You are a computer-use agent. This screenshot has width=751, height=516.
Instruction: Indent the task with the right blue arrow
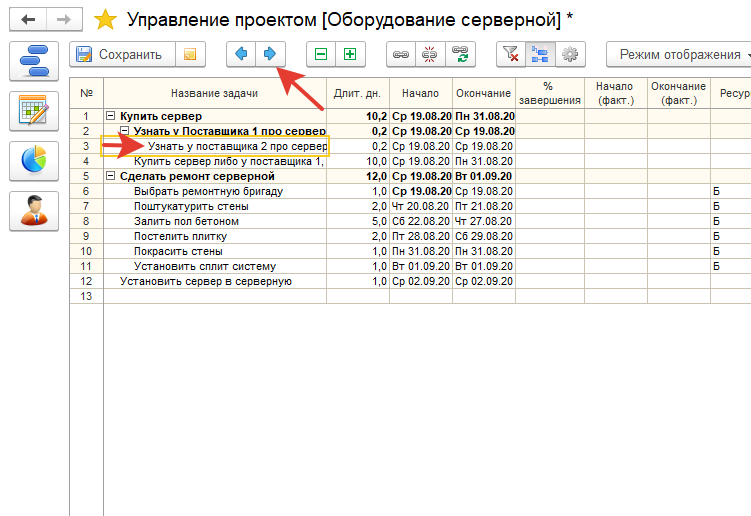(271, 54)
